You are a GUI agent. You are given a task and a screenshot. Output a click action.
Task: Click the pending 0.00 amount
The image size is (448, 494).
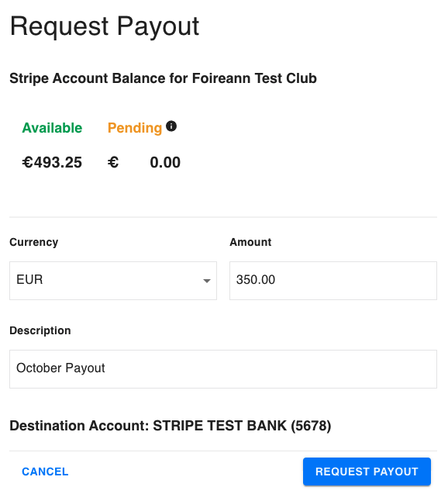click(x=165, y=163)
